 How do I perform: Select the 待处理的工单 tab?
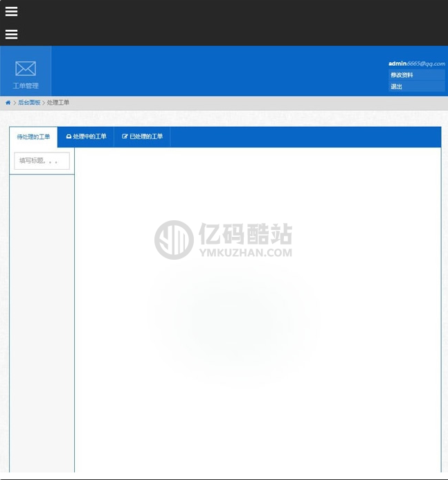[x=33, y=137]
